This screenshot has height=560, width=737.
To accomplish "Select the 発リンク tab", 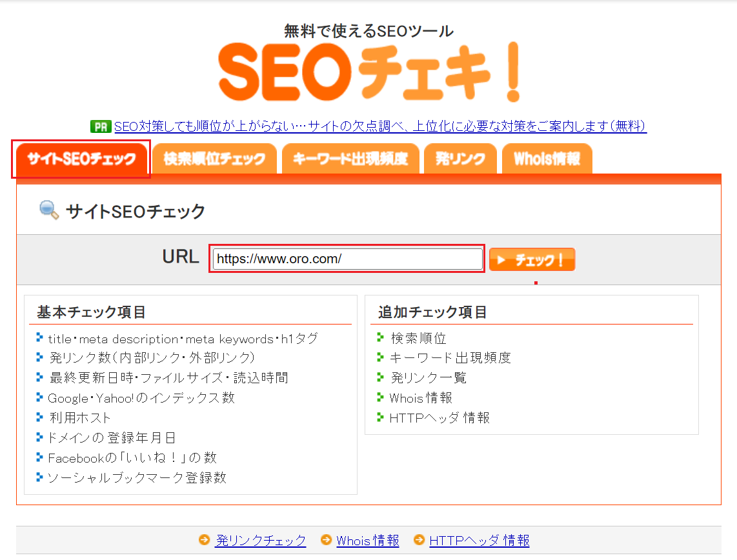I will point(460,158).
